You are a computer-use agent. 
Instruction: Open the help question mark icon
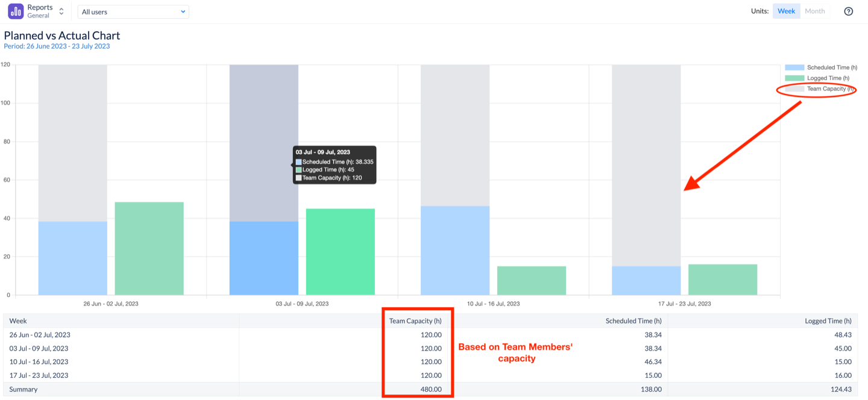tap(848, 11)
